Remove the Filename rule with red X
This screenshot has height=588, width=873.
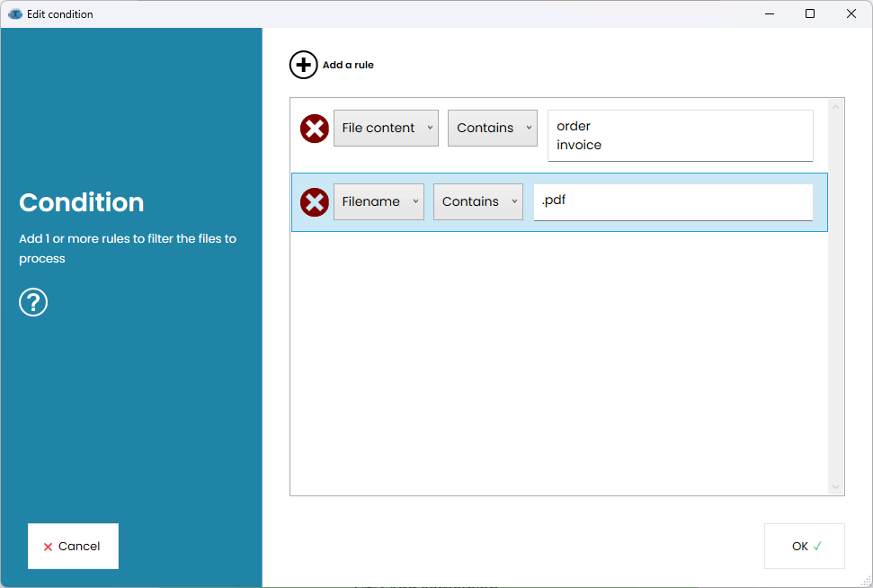(314, 202)
